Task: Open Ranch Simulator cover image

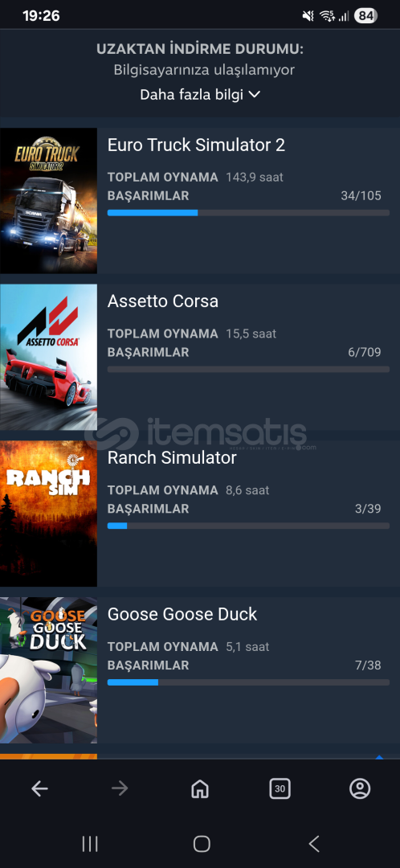Action: pos(49,514)
